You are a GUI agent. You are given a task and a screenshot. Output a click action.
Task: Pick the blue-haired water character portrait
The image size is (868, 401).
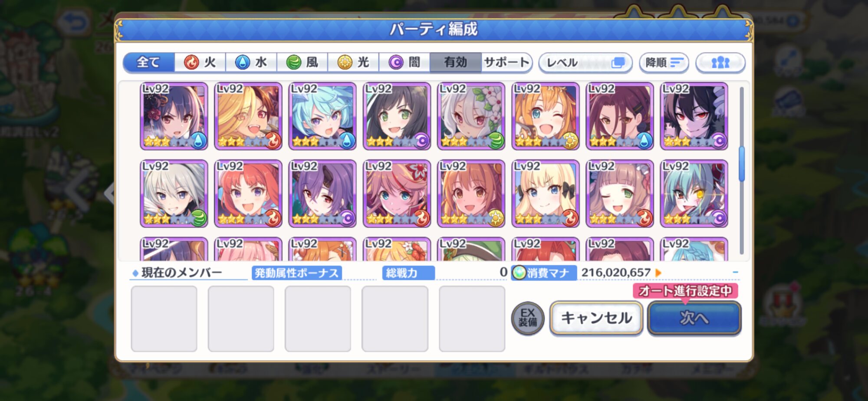(322, 116)
